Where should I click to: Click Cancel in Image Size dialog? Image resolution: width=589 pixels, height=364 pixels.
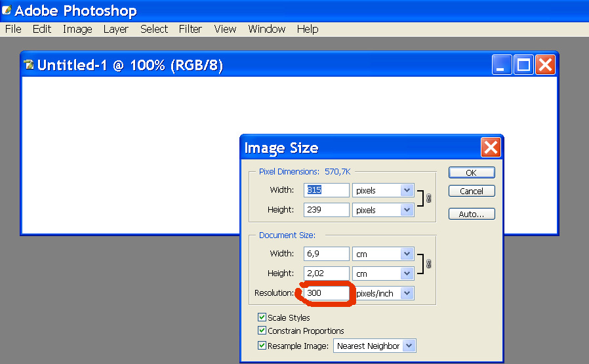(x=472, y=191)
